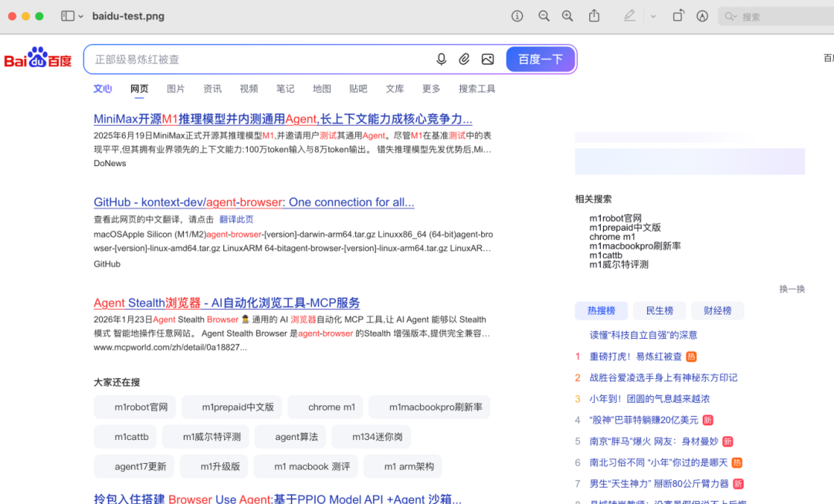Open hot item "股神"巴菲特躺赚20亿美元
Image resolution: width=834 pixels, height=504 pixels.
click(643, 420)
